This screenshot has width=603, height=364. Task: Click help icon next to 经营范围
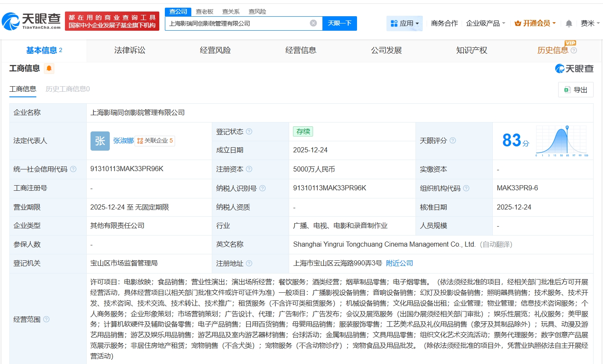47,319
